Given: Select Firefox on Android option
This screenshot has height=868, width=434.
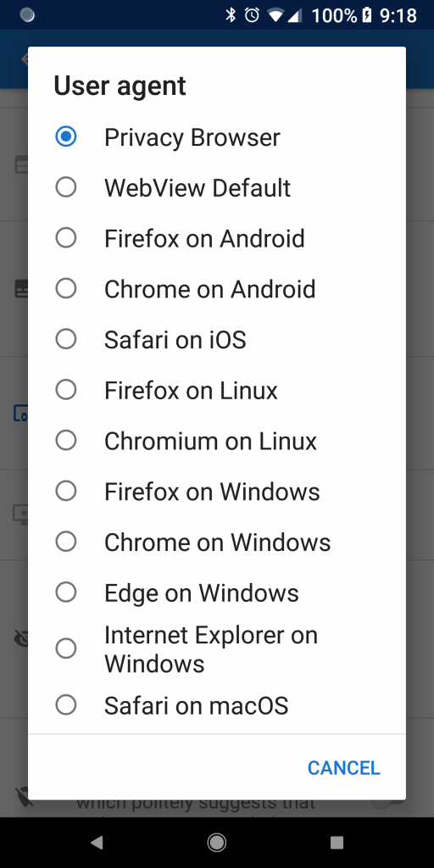Looking at the screenshot, I should coord(216,238).
